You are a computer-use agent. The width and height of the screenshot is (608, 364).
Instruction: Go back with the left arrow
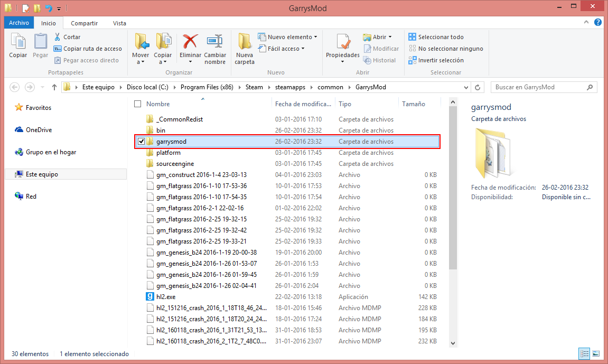click(15, 87)
